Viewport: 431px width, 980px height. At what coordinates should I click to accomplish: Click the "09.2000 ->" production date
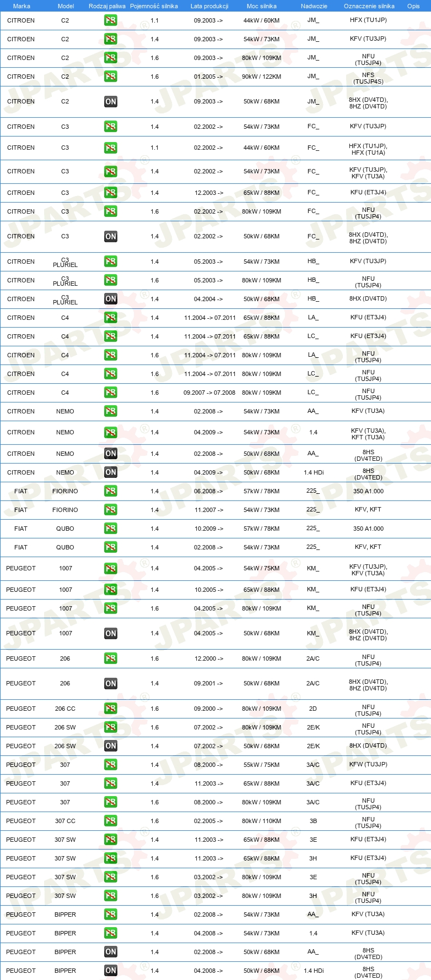coord(208,709)
